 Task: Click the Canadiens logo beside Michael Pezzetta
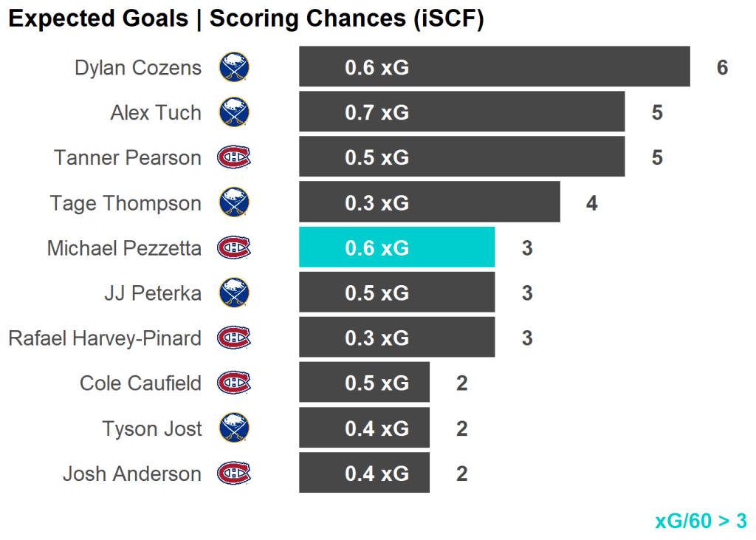tap(234, 247)
